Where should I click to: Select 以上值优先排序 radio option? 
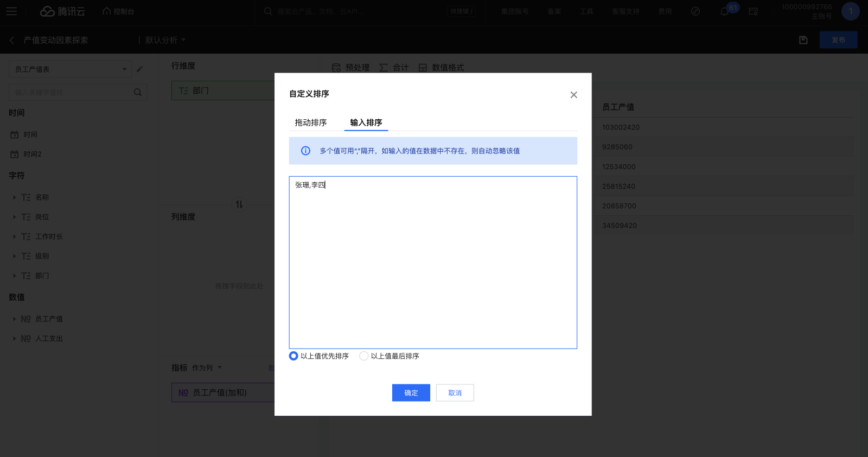(293, 356)
